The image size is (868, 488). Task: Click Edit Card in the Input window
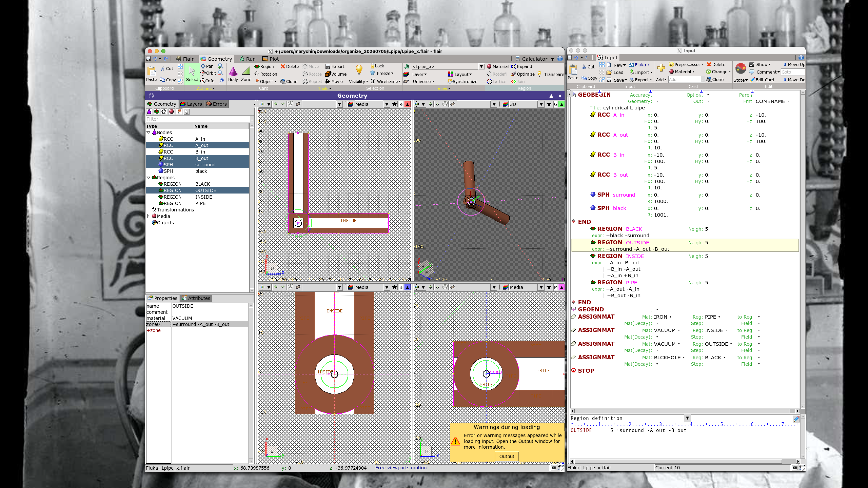(x=762, y=80)
